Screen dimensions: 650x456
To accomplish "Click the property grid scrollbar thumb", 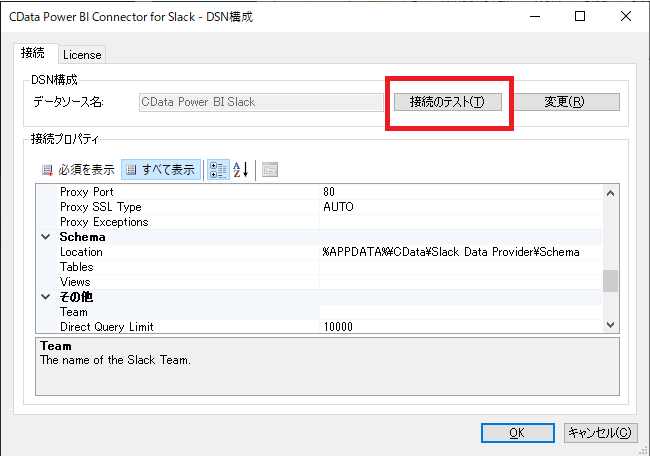I will tap(610, 281).
